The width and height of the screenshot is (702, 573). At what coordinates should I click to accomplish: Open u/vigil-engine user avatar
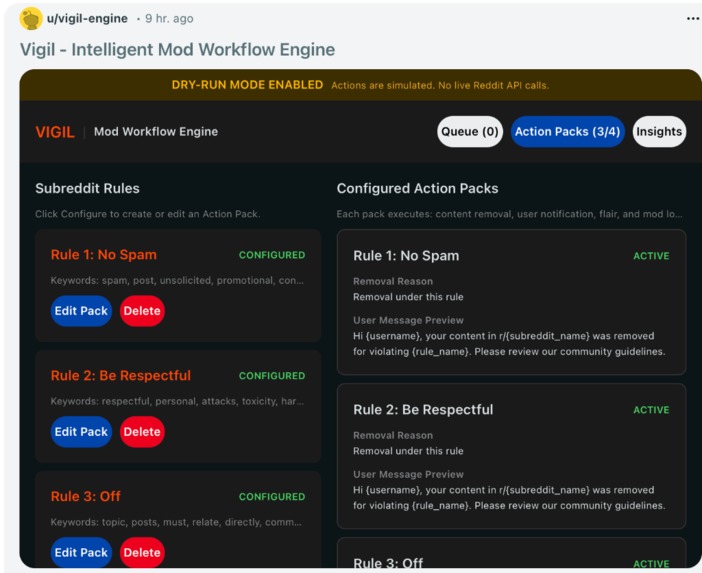pyautogui.click(x=31, y=19)
